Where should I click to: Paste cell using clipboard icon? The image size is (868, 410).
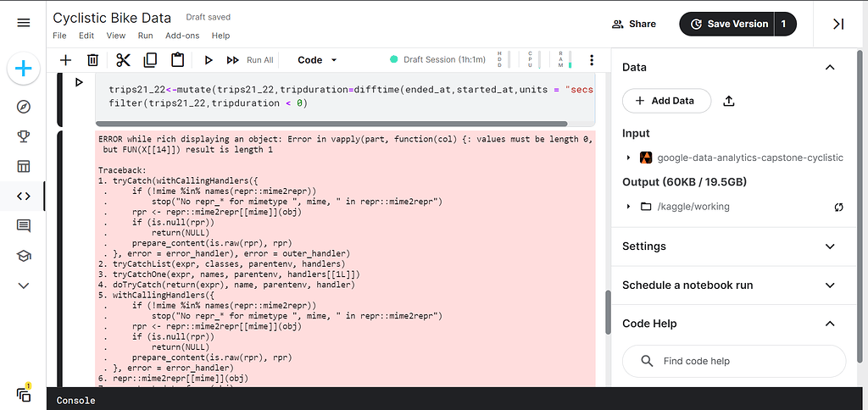pos(177,60)
